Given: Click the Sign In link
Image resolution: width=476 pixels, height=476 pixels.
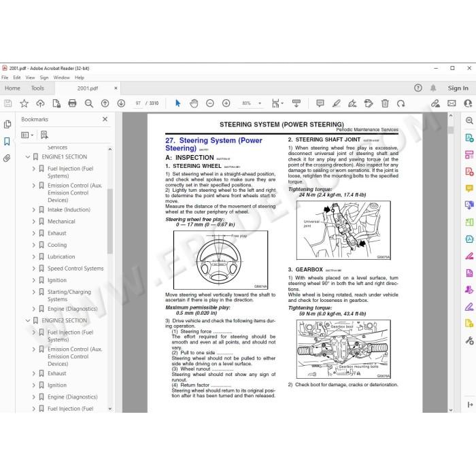Looking at the screenshot, I should (458, 88).
